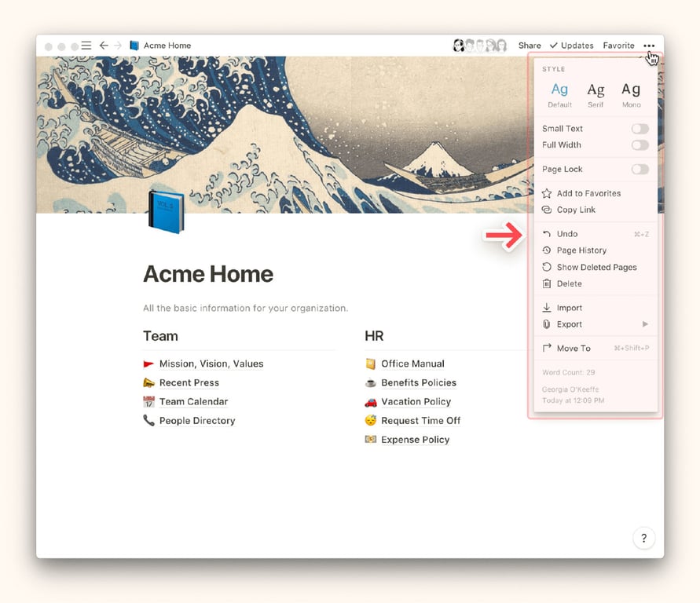
Task: Open the Team Calendar page link
Action: pos(193,401)
